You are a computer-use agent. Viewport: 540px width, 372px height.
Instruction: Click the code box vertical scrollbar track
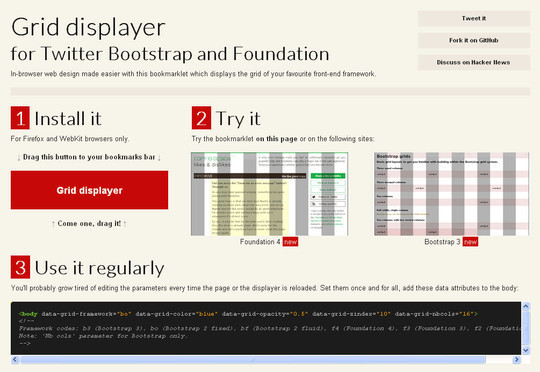(x=526, y=328)
